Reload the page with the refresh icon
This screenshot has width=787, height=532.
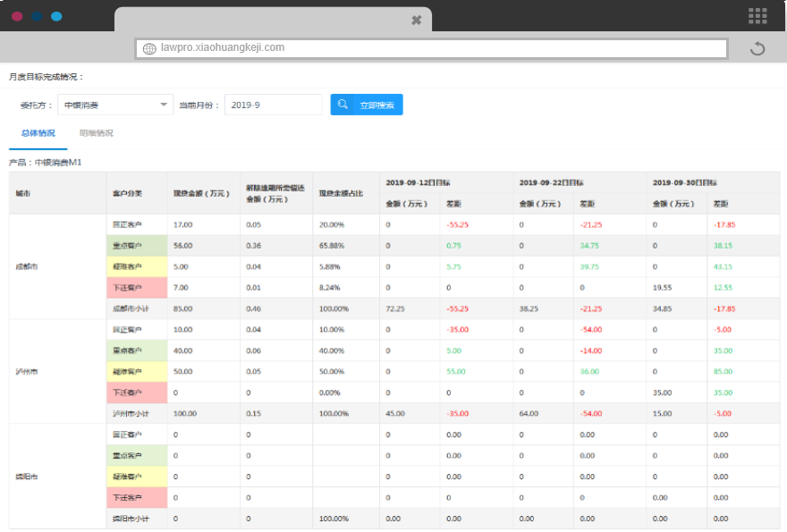pos(757,48)
